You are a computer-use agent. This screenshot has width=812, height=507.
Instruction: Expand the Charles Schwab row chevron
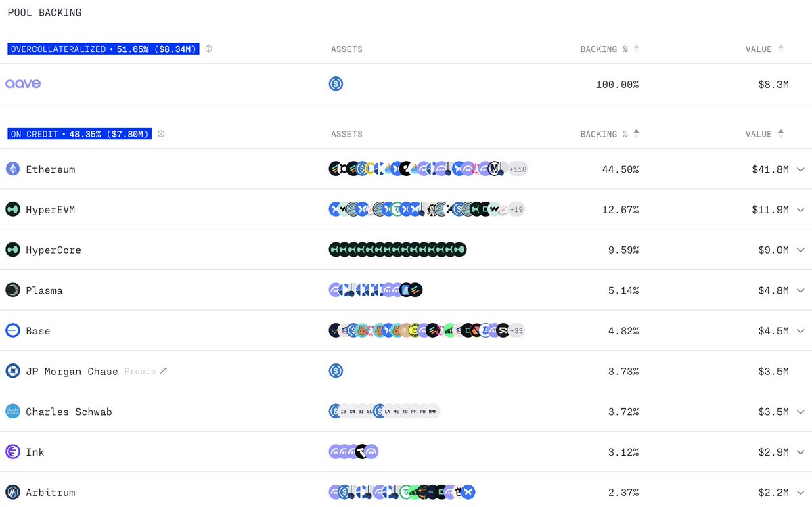pyautogui.click(x=801, y=412)
